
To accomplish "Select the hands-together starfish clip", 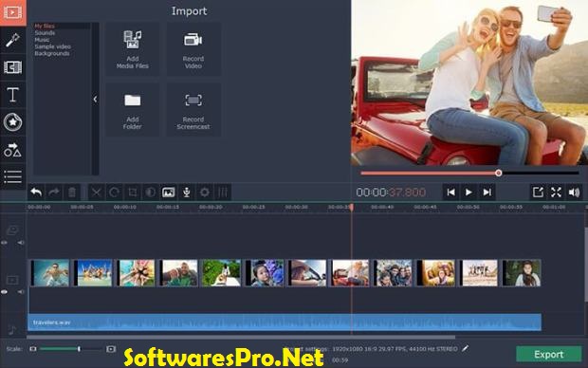I will point(136,273).
